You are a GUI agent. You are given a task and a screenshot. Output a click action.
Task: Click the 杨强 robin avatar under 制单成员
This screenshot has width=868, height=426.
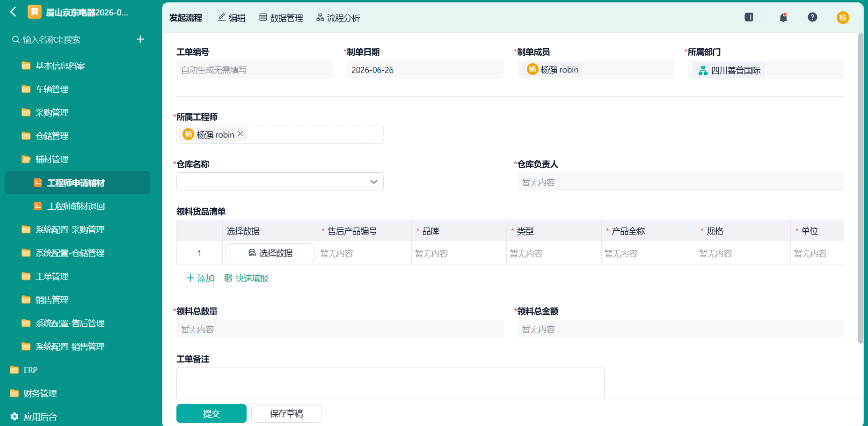(532, 69)
